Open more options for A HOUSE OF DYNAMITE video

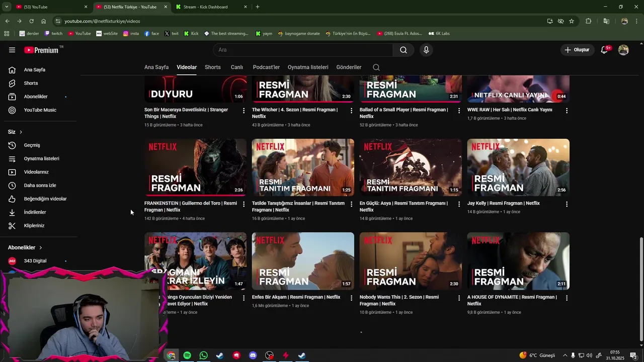[567, 298]
